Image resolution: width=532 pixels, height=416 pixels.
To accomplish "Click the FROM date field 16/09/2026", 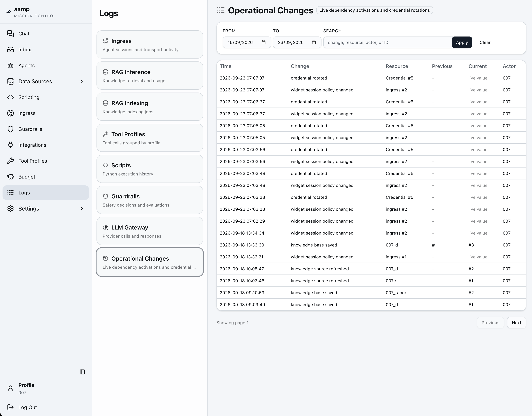I will click(246, 42).
